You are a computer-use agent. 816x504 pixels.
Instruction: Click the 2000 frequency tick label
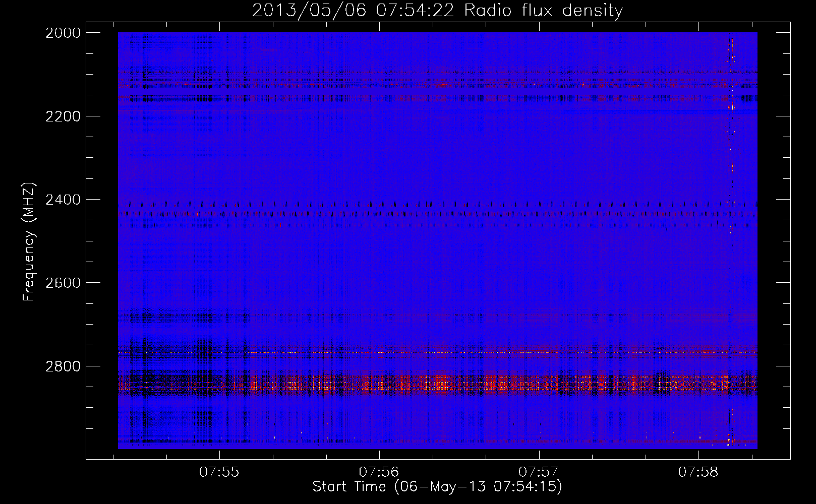pyautogui.click(x=63, y=33)
